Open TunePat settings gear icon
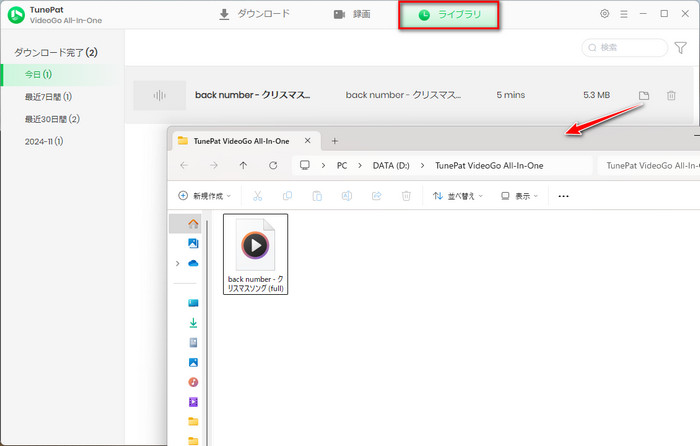Viewport: 700px width, 446px height. click(604, 14)
